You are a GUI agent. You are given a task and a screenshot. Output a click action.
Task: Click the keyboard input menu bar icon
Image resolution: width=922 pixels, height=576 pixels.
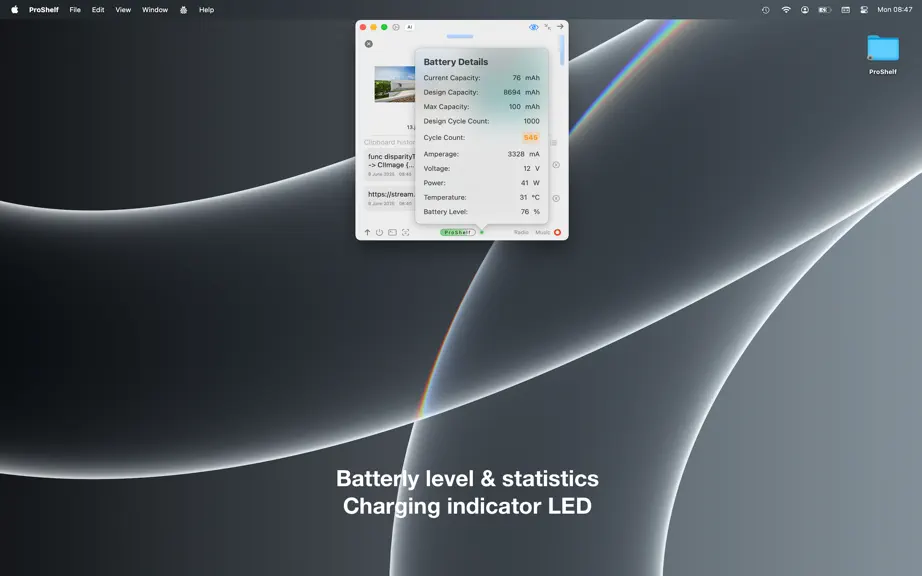click(846, 9)
